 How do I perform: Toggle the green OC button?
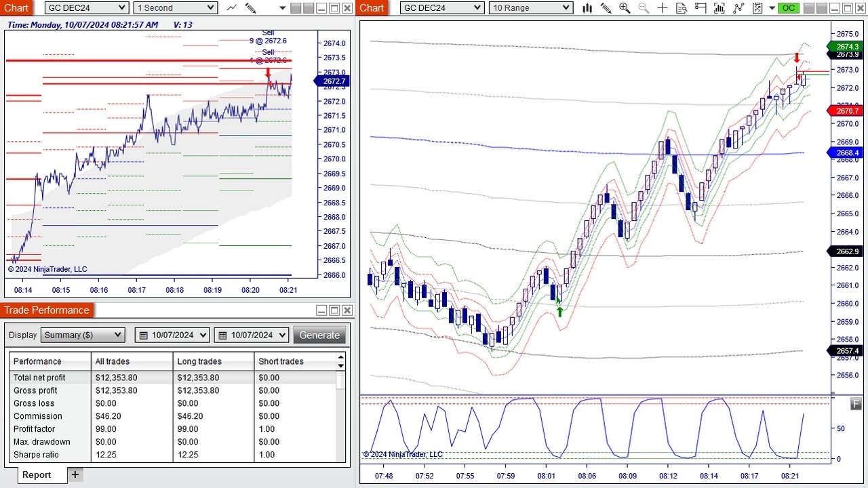[x=788, y=8]
